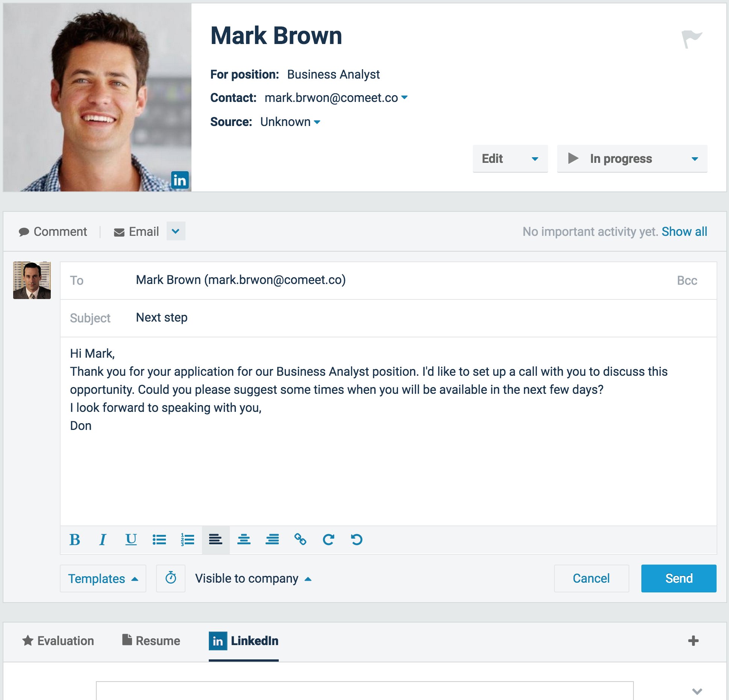
Task: Click the undo arrow icon
Action: (357, 540)
